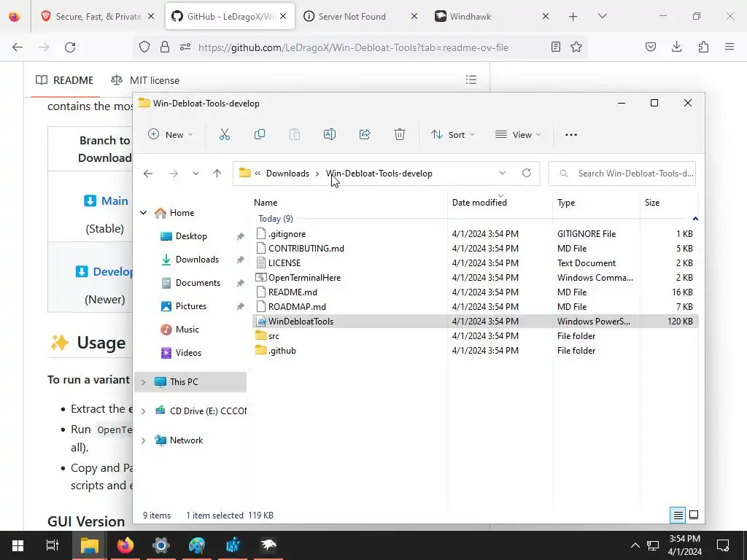Select the OpenTerminalHere file
The image size is (747, 560).
475,278
